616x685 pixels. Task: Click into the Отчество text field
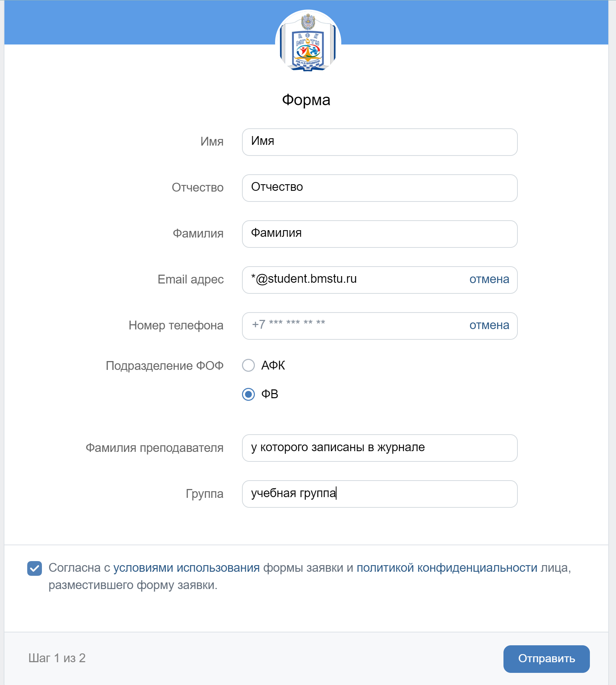point(380,188)
